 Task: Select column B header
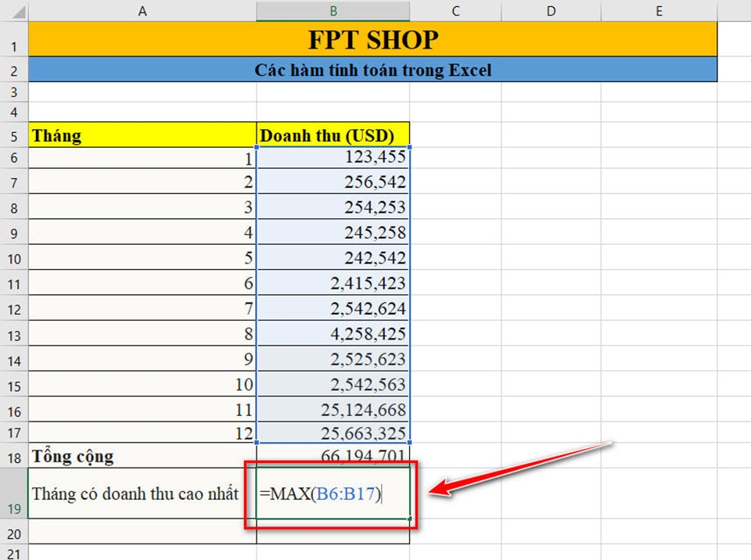(x=333, y=11)
